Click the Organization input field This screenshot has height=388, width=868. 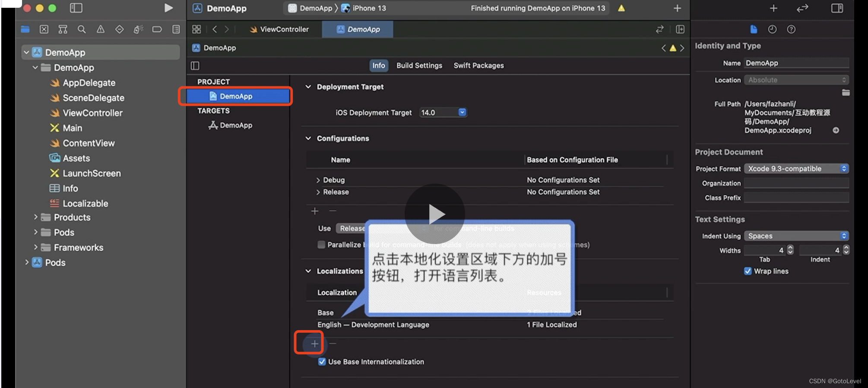coord(796,183)
